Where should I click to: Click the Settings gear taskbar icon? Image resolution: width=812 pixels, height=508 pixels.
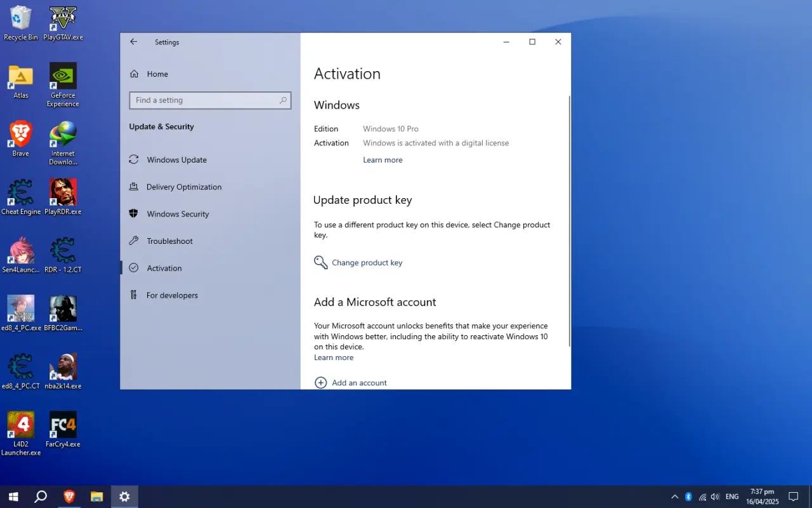point(124,497)
